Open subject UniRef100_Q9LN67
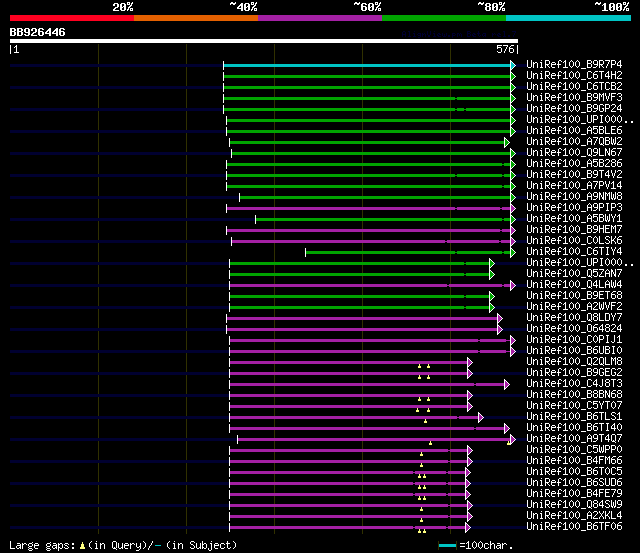 point(574,153)
